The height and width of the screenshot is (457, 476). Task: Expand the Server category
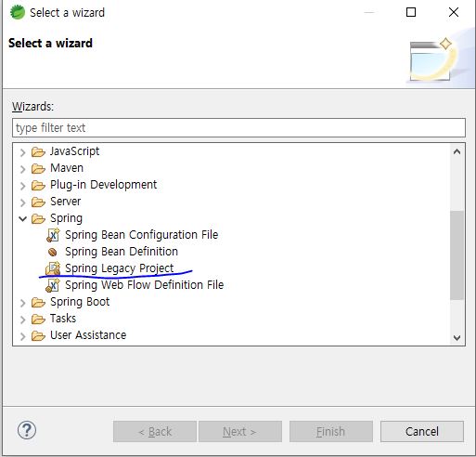(22, 202)
